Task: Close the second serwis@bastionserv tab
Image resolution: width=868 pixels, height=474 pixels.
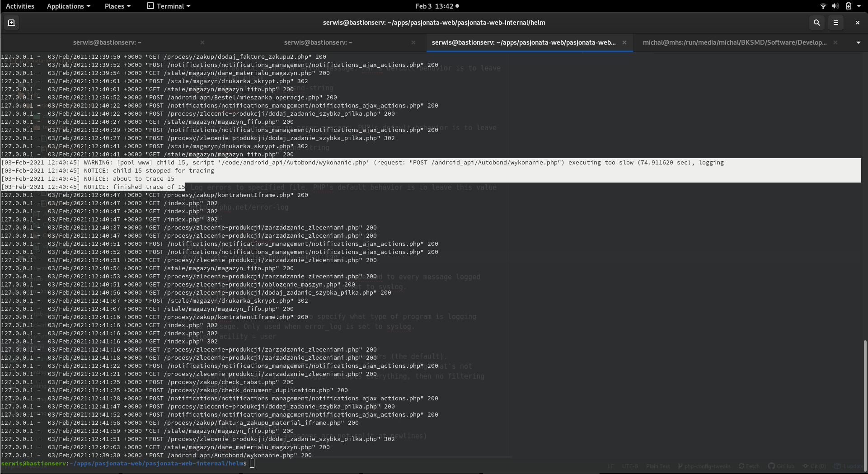Action: 413,42
